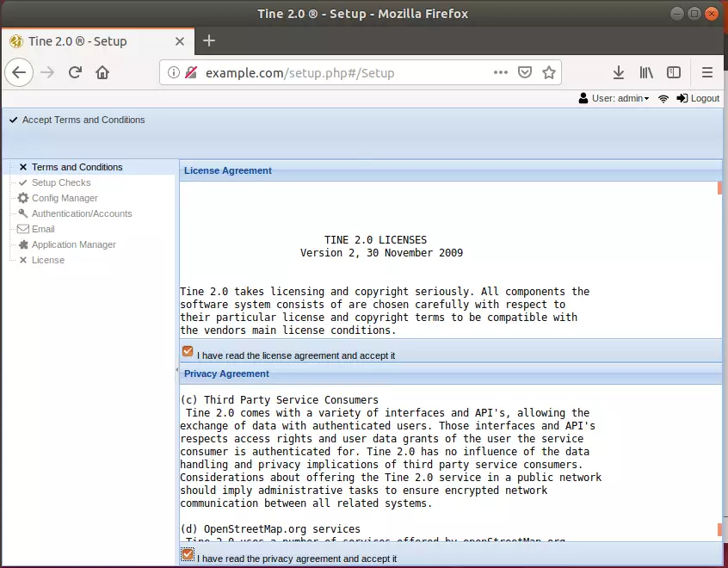Go back using the browser back arrow
This screenshot has width=728, height=568.
click(19, 72)
